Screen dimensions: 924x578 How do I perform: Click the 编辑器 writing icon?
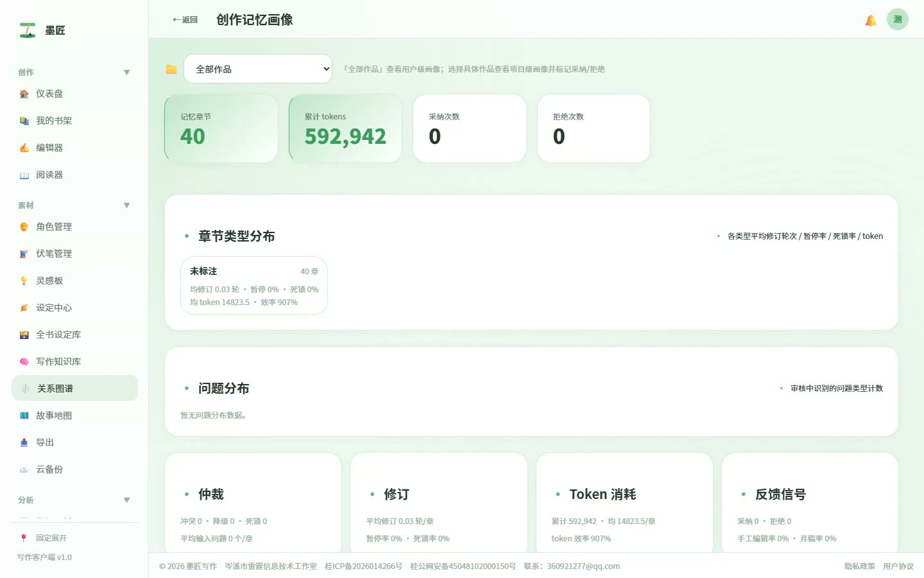click(x=24, y=148)
